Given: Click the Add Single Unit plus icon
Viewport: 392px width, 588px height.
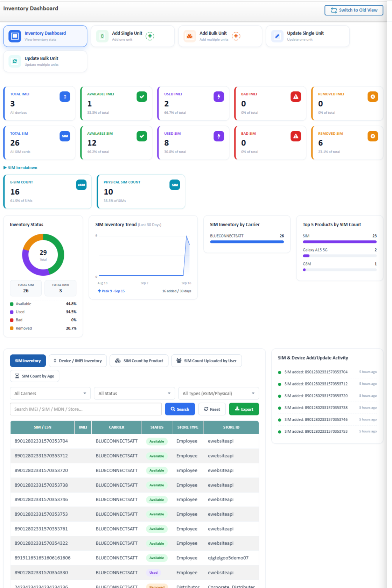Looking at the screenshot, I should click(150, 36).
